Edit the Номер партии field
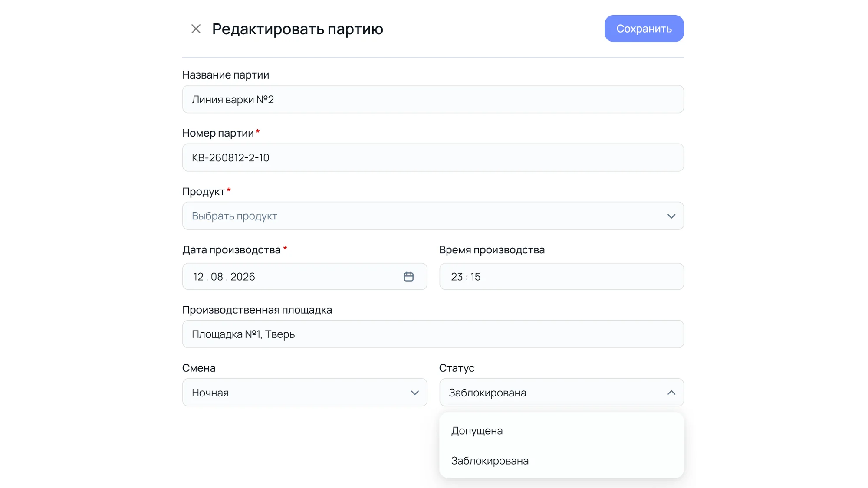 coord(433,157)
